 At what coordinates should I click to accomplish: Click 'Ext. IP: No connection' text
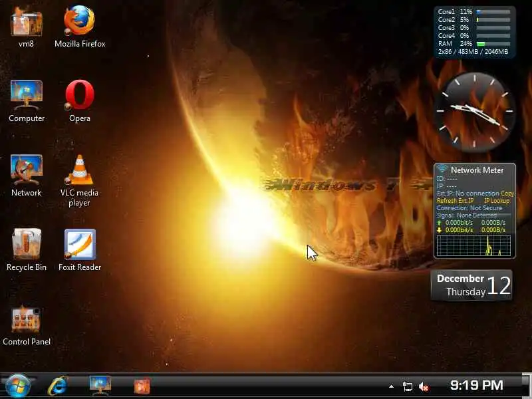coord(468,194)
